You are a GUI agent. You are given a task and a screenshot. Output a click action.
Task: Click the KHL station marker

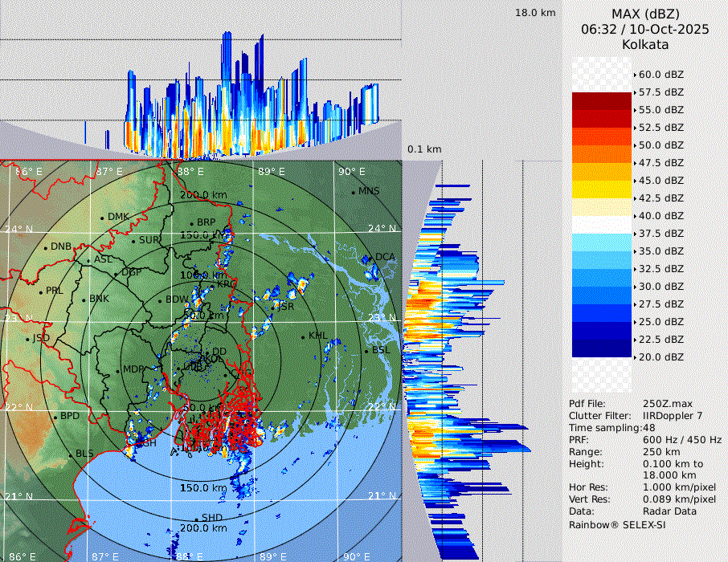pos(303,336)
